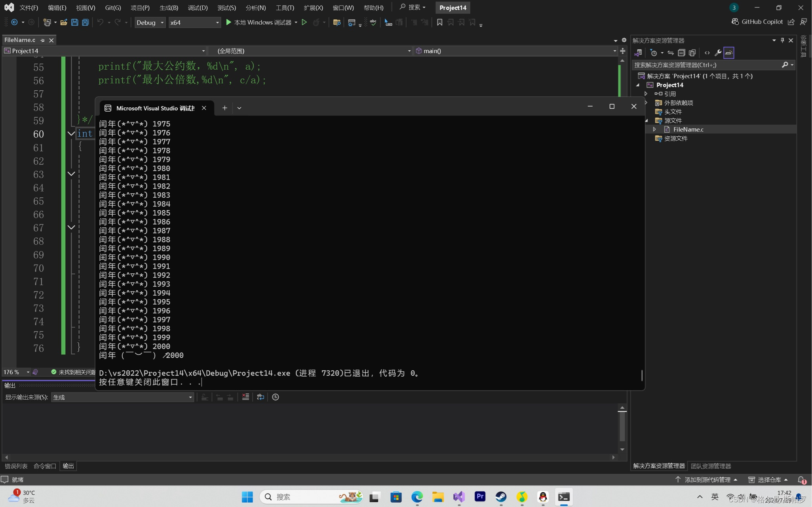812x507 pixels.
Task: Click the show all files icon
Action: click(692, 53)
